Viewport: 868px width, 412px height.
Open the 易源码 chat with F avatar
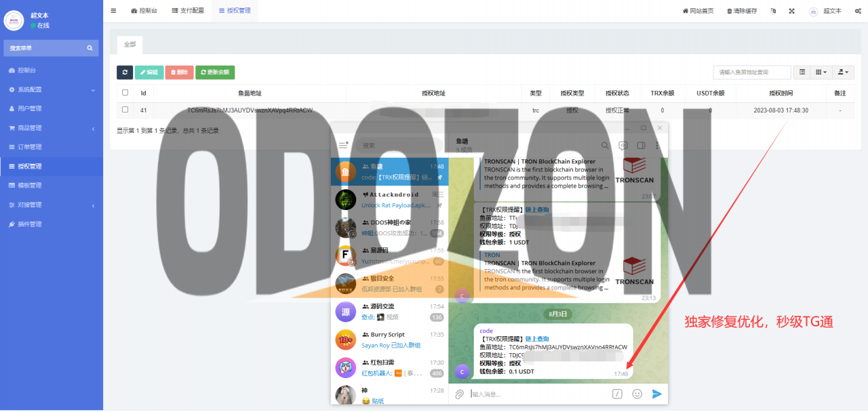point(390,255)
